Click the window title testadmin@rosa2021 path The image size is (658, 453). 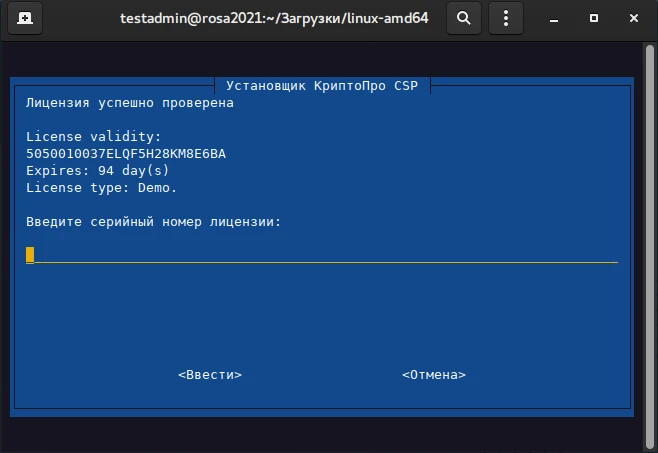(274, 18)
